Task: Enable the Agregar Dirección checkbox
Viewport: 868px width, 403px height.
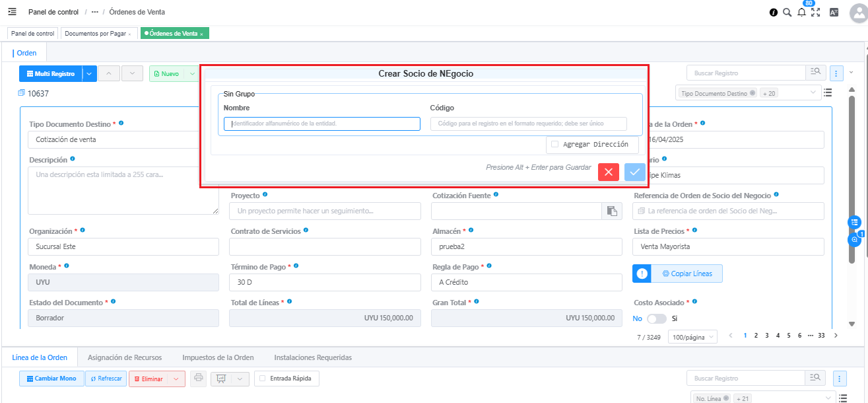Action: click(x=555, y=144)
